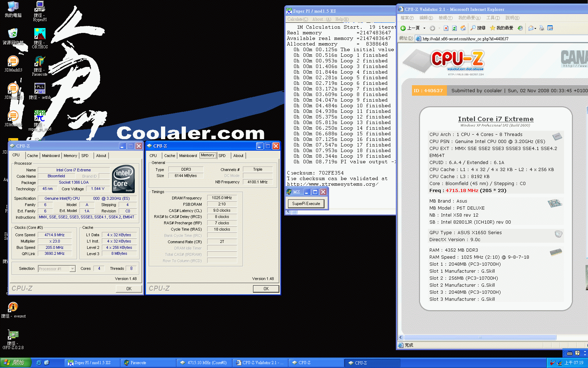588x368 pixels.
Task: Switch to Mainboard tab in left CPU-Z
Action: click(x=51, y=156)
